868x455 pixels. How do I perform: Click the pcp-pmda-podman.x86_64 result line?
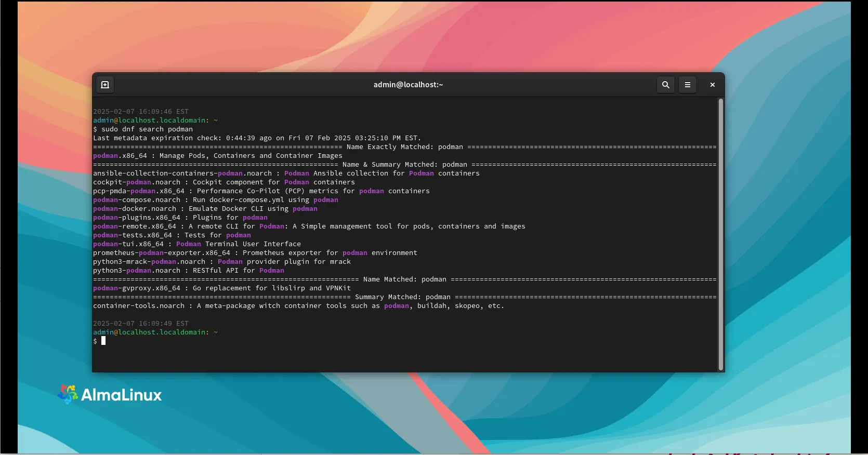coord(261,191)
